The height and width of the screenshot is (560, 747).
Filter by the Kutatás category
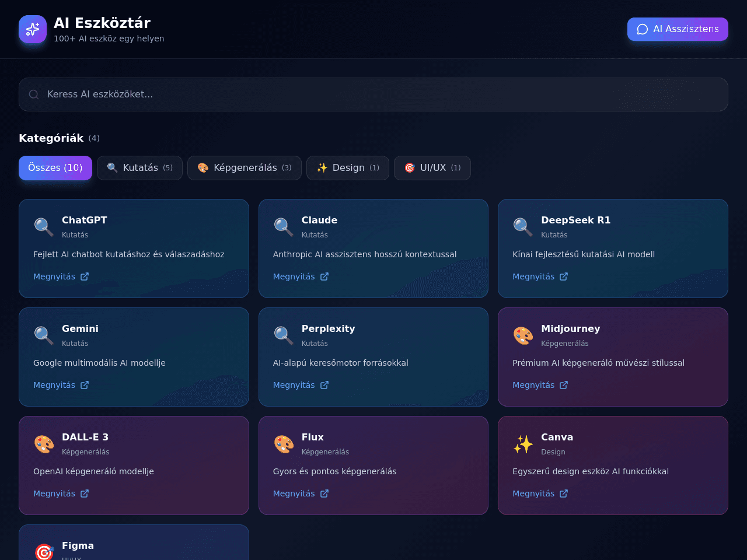[139, 168]
